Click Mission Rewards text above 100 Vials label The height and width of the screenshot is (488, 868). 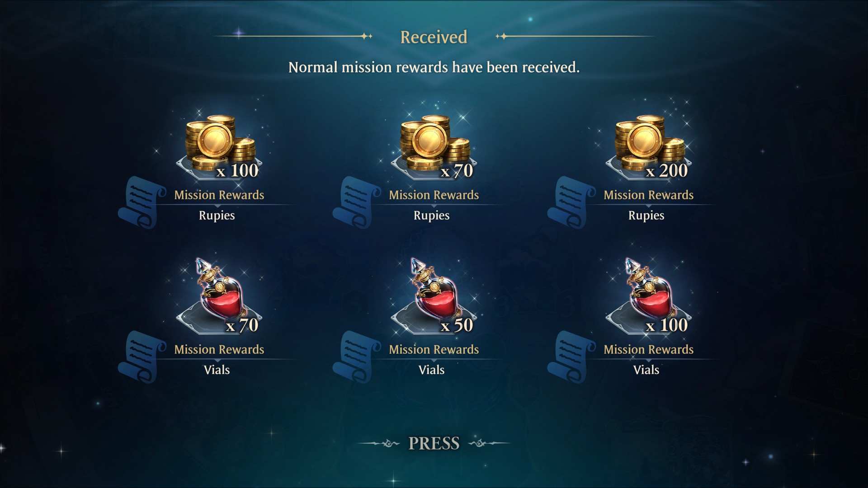pyautogui.click(x=648, y=349)
